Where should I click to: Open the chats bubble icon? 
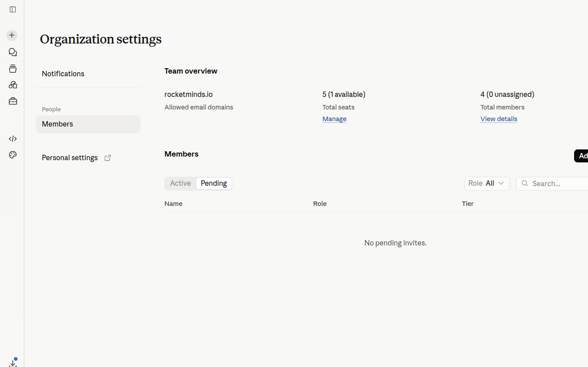click(13, 52)
